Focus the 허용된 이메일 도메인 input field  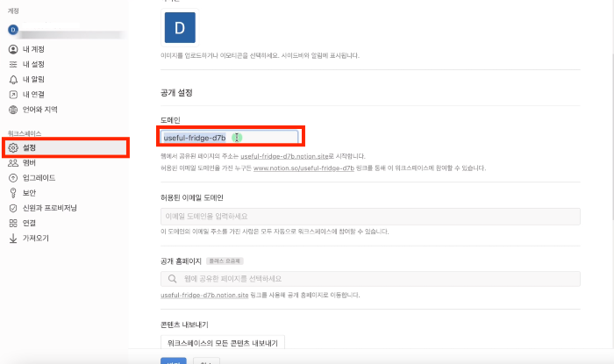(370, 217)
